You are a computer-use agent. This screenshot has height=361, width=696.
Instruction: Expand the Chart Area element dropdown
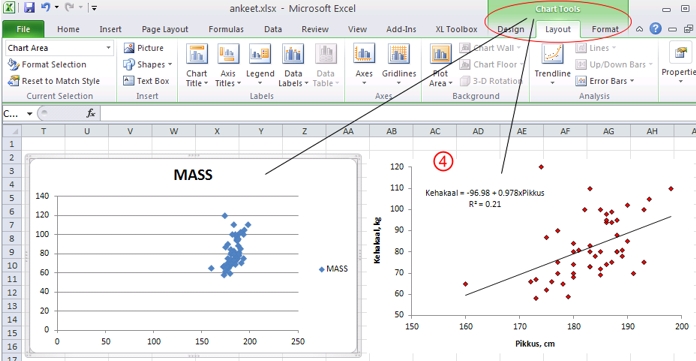click(x=108, y=48)
